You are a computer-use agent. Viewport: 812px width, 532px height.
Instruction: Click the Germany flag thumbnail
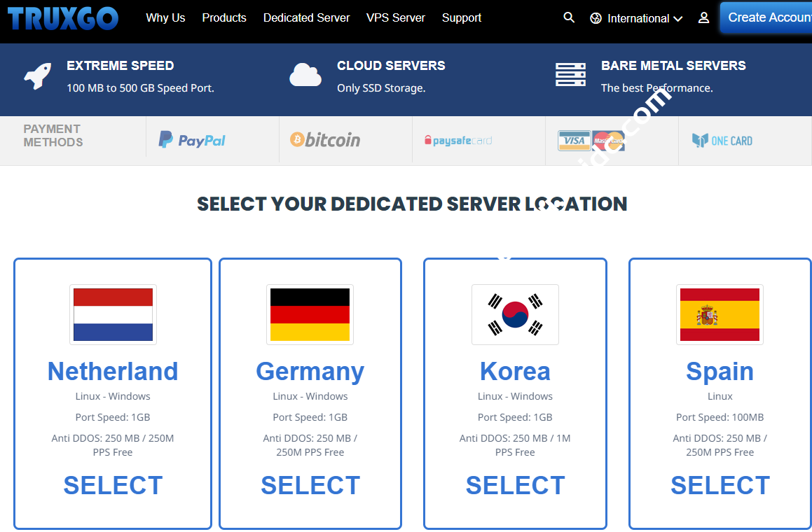coord(310,314)
